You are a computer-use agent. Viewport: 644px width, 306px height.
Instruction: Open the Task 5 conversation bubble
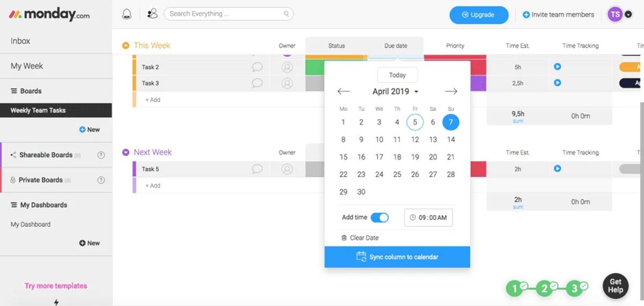[x=257, y=169]
